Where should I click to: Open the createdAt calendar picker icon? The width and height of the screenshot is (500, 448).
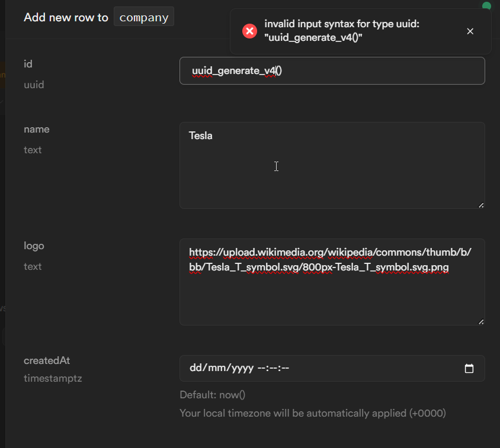pyautogui.click(x=469, y=368)
